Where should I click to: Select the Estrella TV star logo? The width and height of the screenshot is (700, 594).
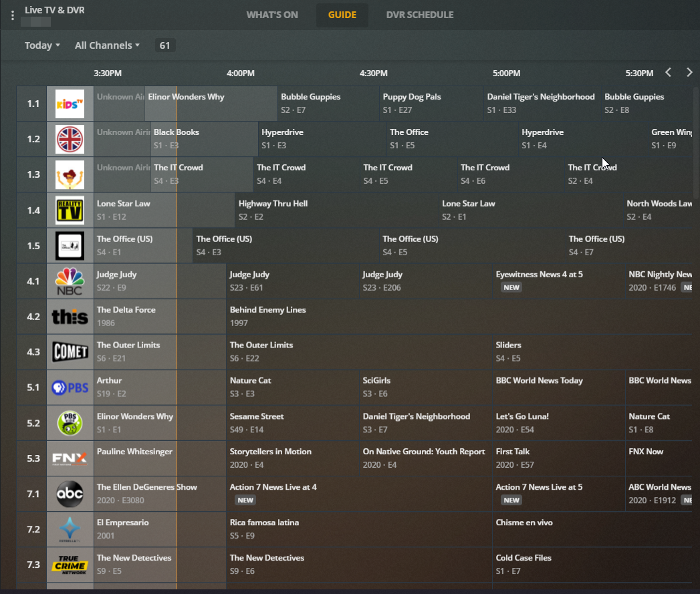coord(70,529)
